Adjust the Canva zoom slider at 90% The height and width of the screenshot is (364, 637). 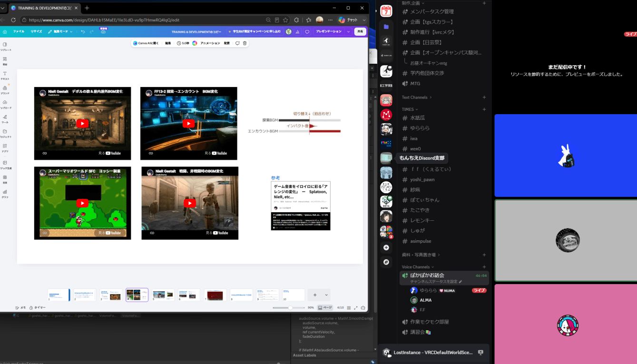(289, 308)
